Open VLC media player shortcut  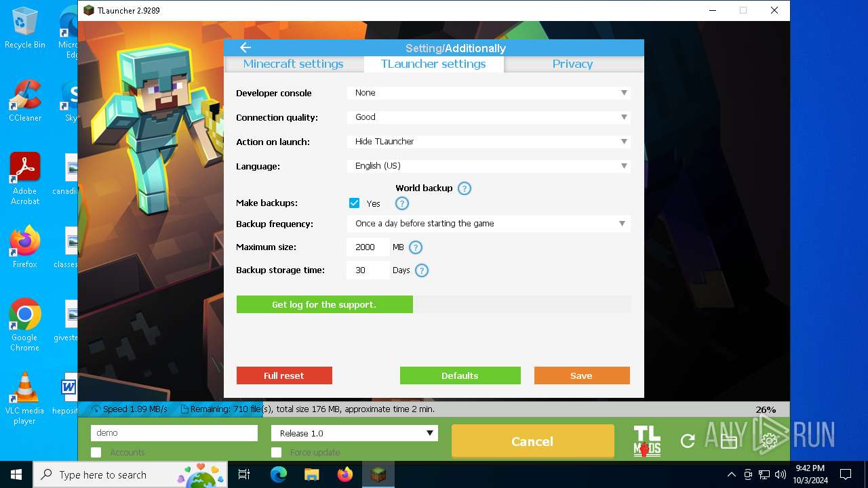point(25,399)
